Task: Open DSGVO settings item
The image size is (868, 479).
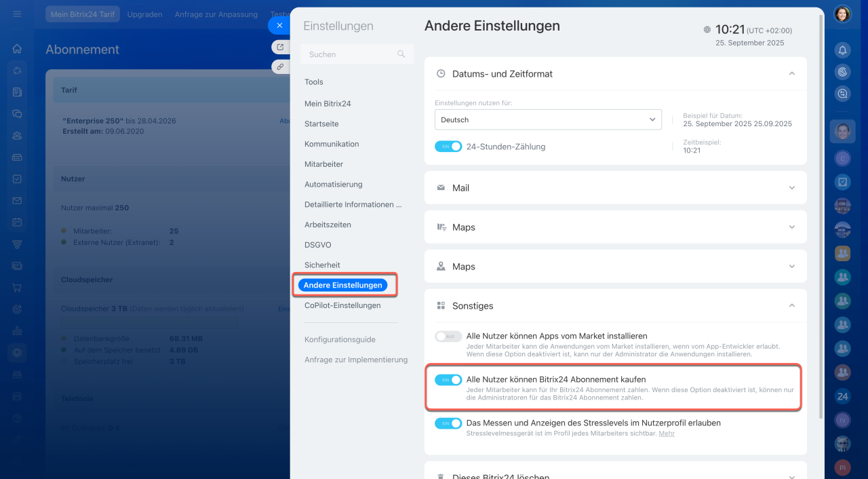Action: [318, 245]
